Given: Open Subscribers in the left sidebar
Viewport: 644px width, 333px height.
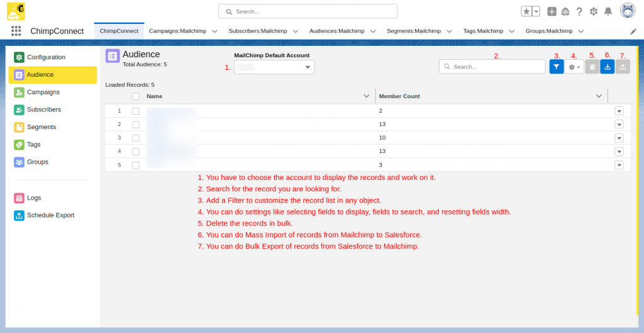Looking at the screenshot, I should (x=44, y=110).
